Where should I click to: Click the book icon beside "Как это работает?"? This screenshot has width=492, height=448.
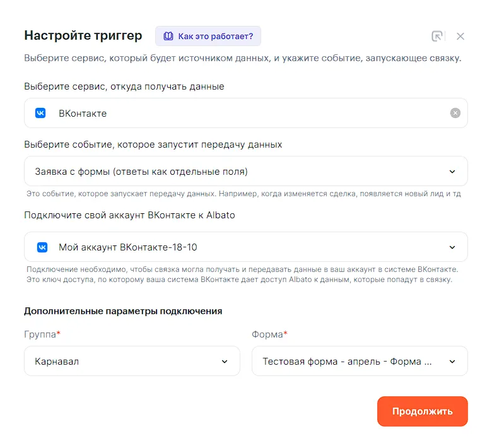click(x=168, y=36)
